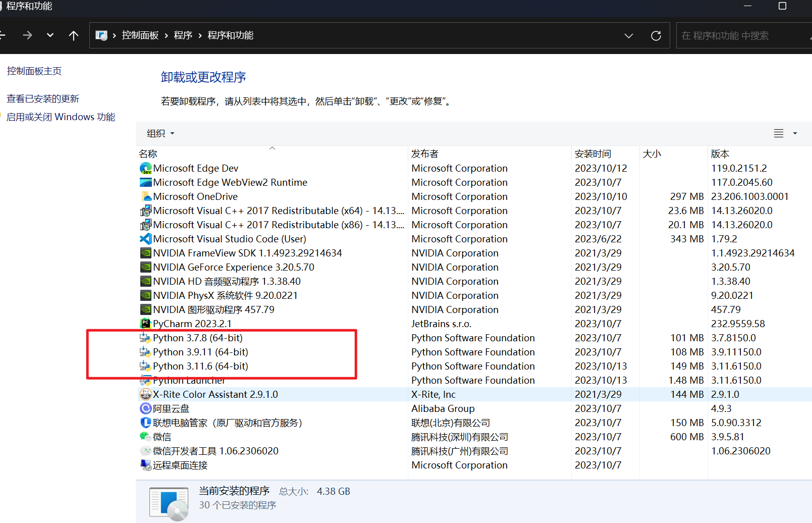
Task: Click the control panel icon in address bar
Action: pos(101,35)
